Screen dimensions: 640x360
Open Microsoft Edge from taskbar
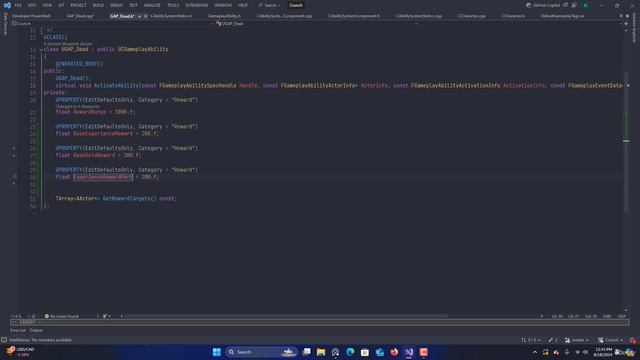350,352
